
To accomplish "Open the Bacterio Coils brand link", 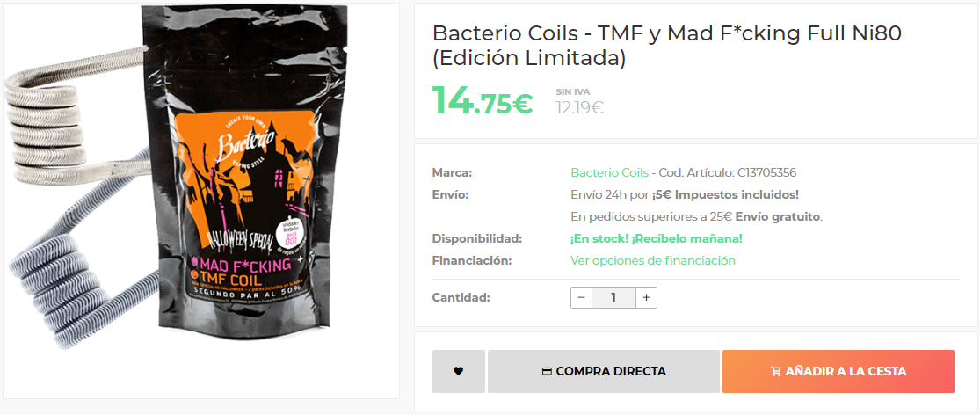I will click(610, 172).
